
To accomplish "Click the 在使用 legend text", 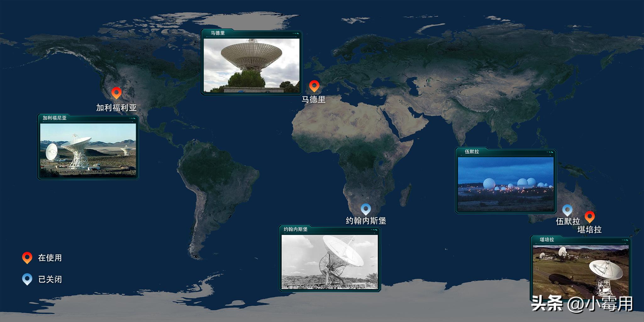I will click(50, 258).
